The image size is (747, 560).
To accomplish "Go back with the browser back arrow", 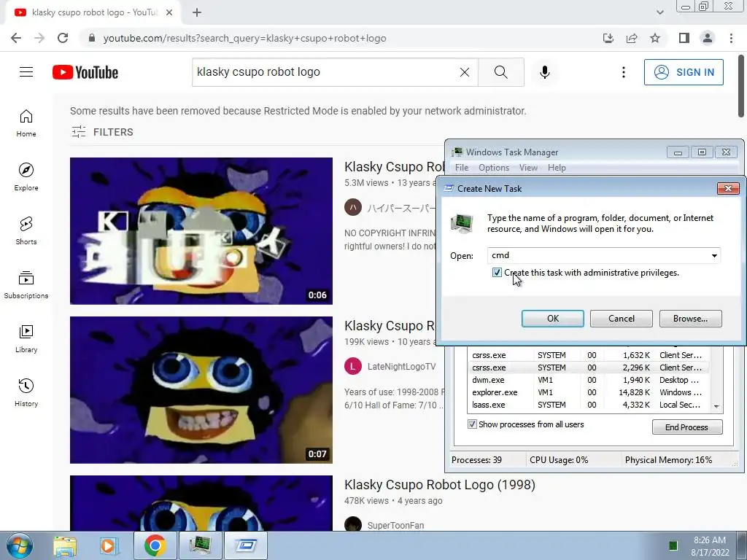I will (x=16, y=38).
